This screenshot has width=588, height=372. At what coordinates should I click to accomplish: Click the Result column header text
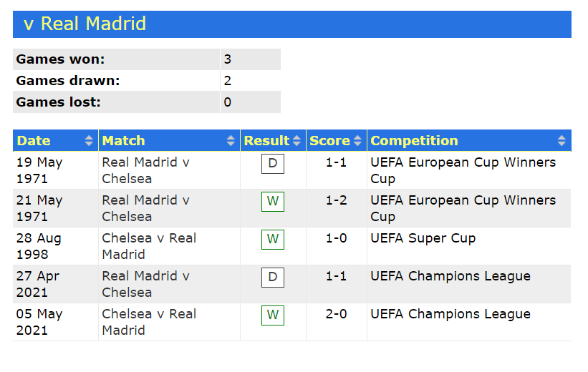pyautogui.click(x=266, y=141)
